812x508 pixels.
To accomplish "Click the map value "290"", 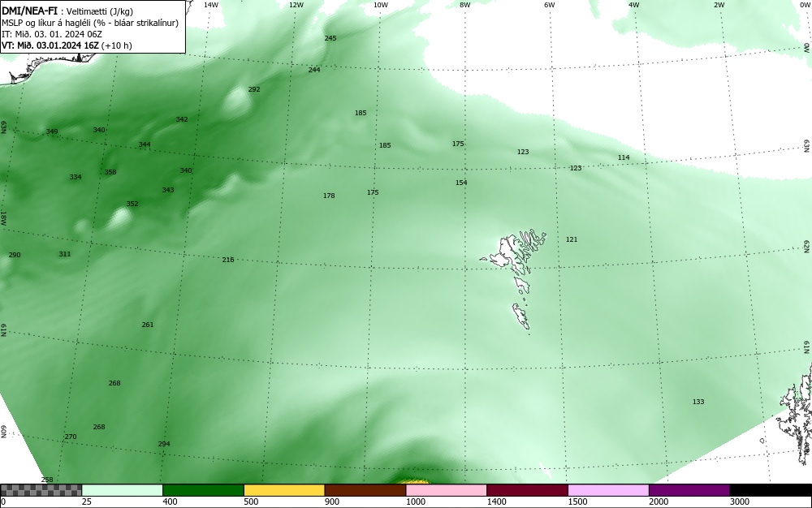I will pyautogui.click(x=15, y=255).
